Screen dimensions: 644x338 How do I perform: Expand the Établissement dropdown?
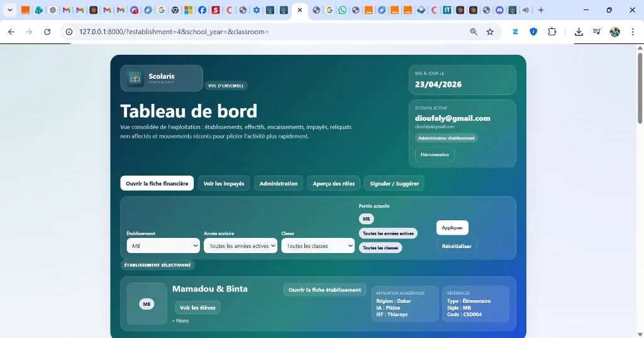[x=163, y=246]
